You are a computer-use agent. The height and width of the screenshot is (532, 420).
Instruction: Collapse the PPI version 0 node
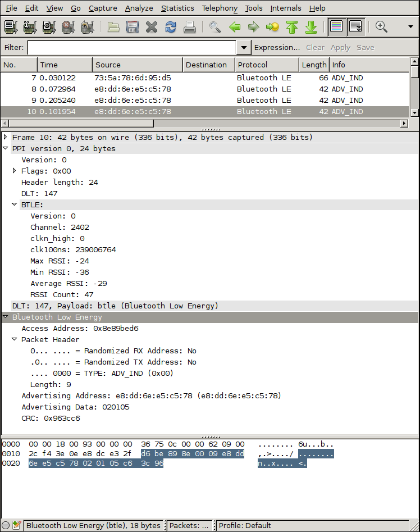click(6, 148)
